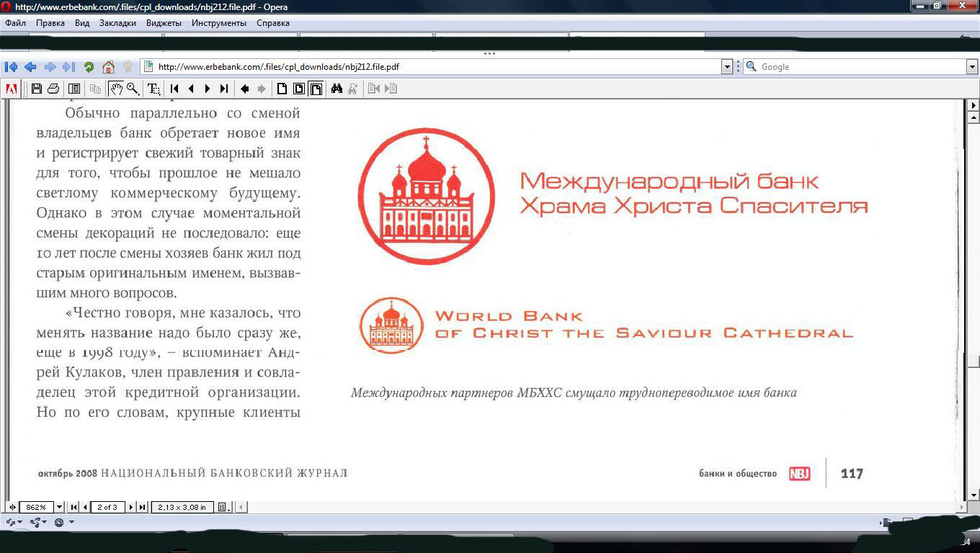Click the Previous View black arrow
This screenshot has height=553, width=980.
click(245, 89)
